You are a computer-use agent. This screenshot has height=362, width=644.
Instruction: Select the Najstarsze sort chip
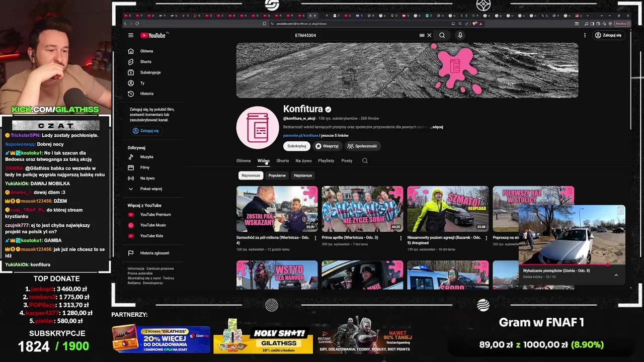coord(303,175)
